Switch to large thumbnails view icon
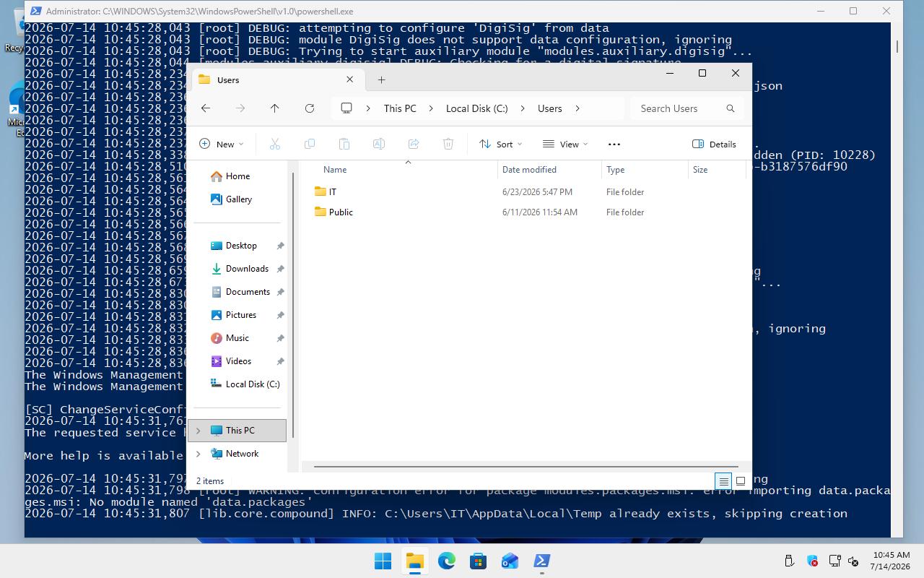Viewport: 924px width, 578px height. (741, 481)
